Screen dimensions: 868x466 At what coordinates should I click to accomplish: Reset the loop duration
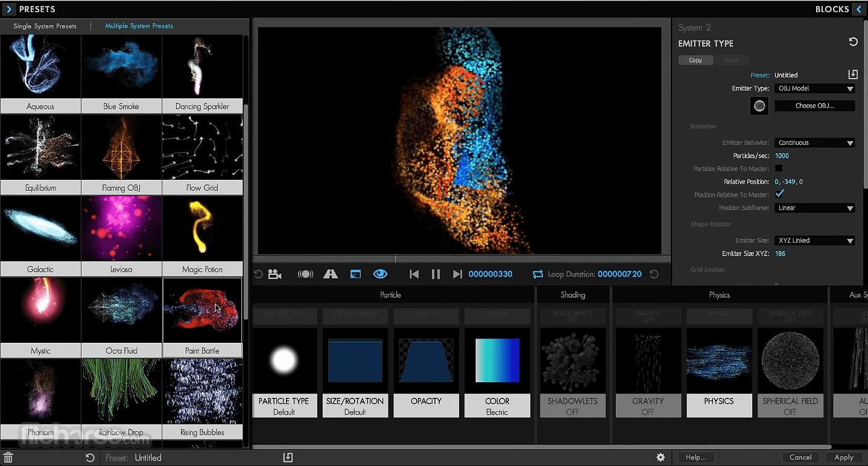[x=654, y=274]
